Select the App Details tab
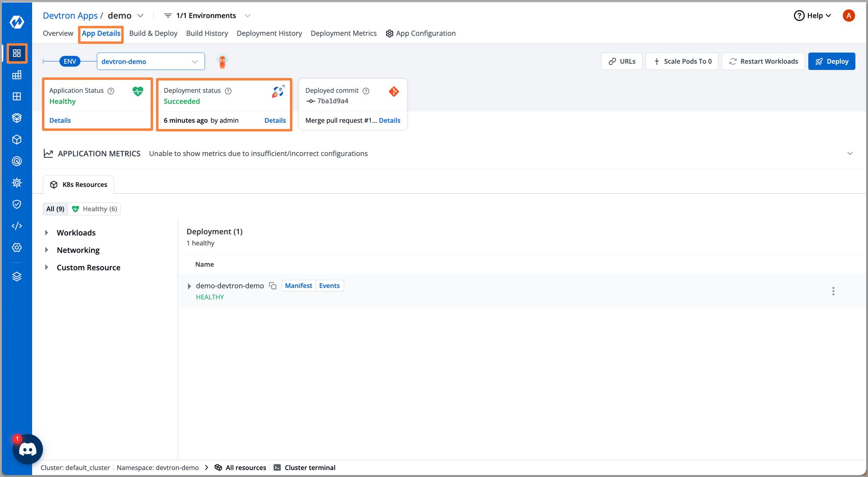Viewport: 868px width, 477px height. pos(101,33)
